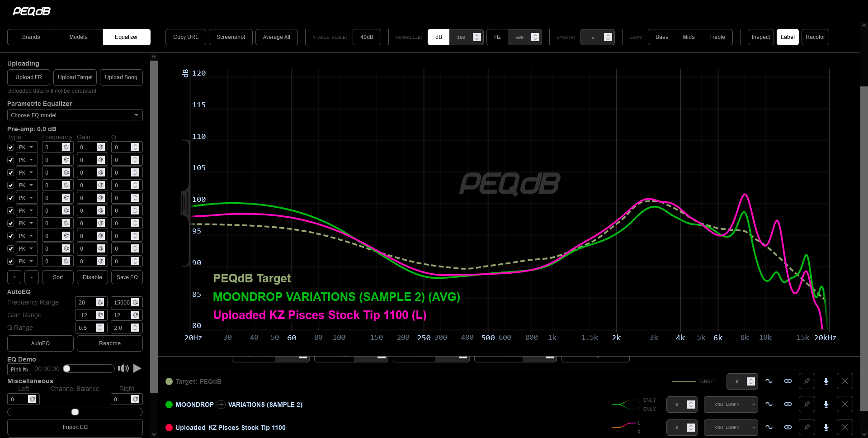
Task: Zoom graph to Mids range
Action: tap(689, 37)
